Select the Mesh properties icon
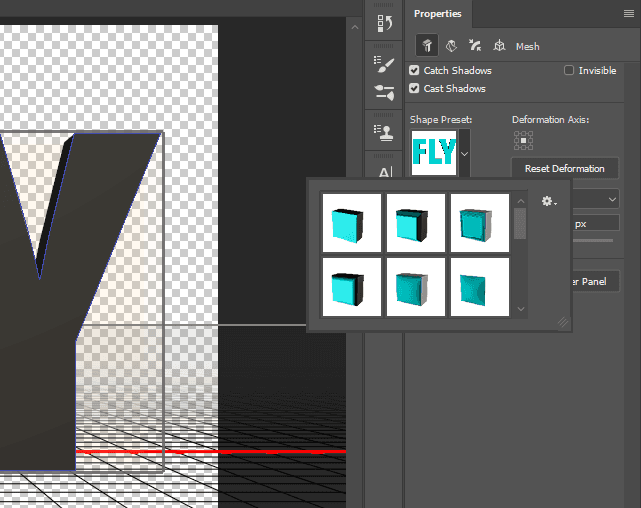641x508 pixels. point(426,46)
